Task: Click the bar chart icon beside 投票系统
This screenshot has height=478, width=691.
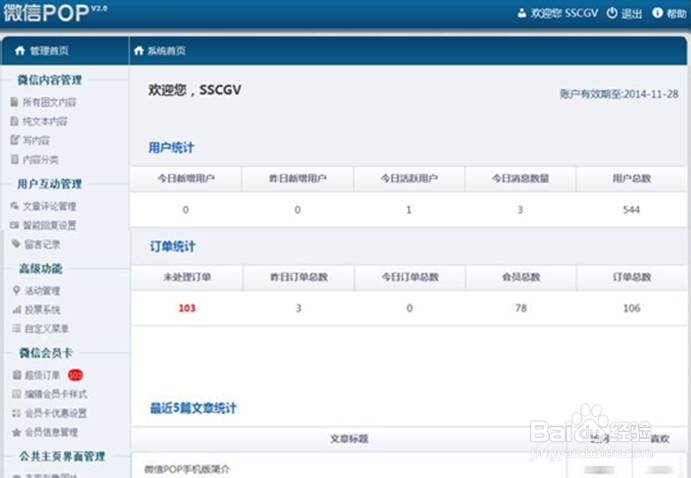Action: point(16,310)
